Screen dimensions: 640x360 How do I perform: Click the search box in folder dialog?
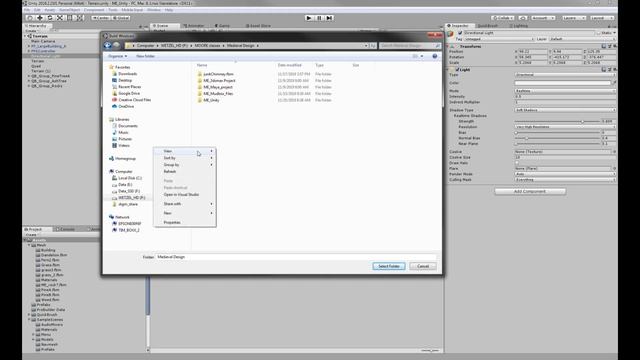(x=410, y=46)
